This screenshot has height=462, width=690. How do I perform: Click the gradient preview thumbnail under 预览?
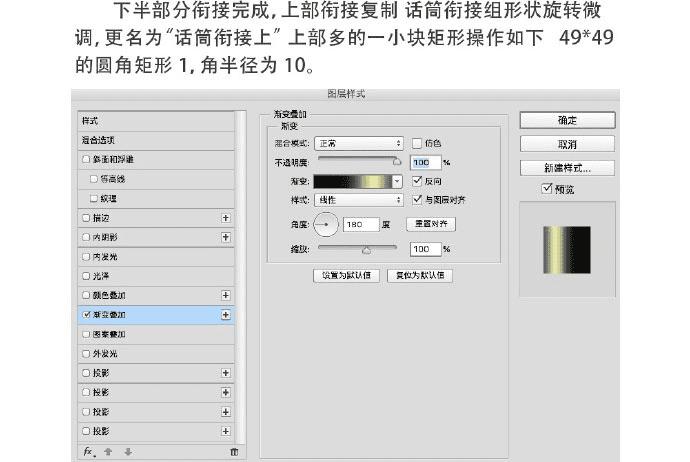pyautogui.click(x=567, y=249)
